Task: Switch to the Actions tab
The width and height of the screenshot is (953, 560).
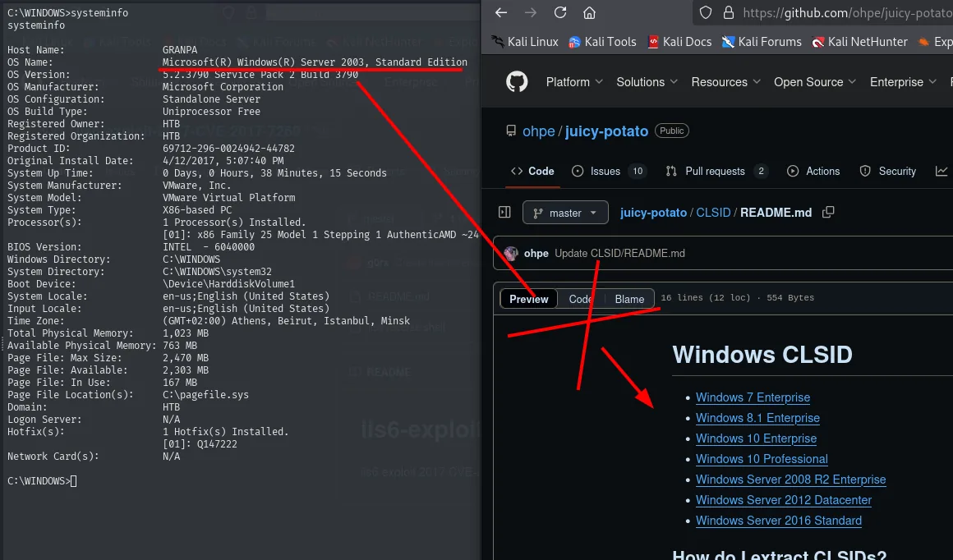Action: [813, 172]
